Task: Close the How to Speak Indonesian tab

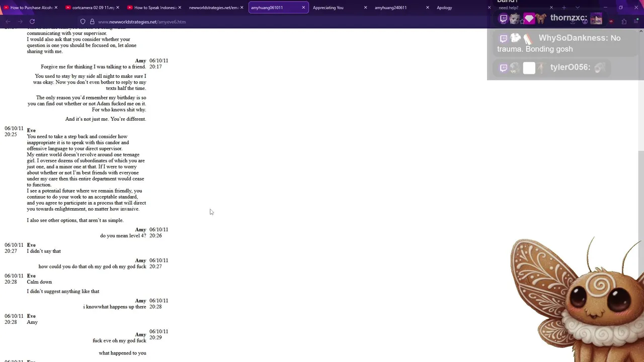Action: pos(180,8)
